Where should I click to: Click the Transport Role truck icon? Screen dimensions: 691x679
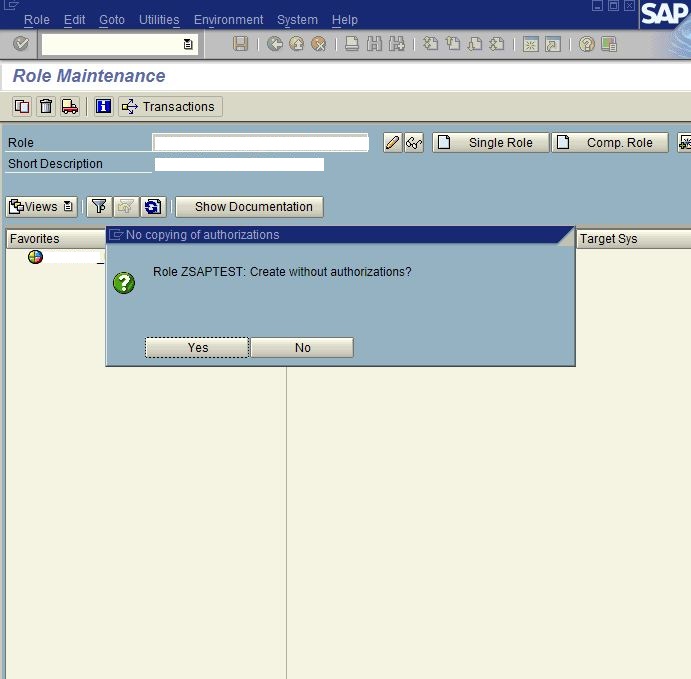point(70,107)
